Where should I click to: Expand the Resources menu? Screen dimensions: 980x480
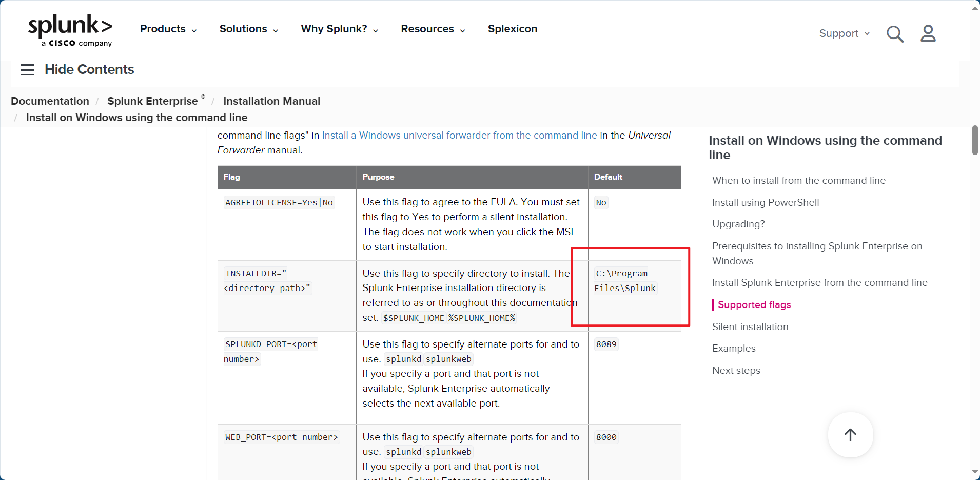433,29
